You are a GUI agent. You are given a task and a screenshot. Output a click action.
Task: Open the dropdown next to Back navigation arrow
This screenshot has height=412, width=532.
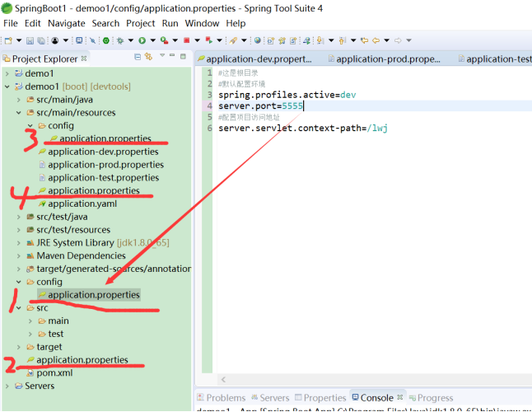point(386,40)
